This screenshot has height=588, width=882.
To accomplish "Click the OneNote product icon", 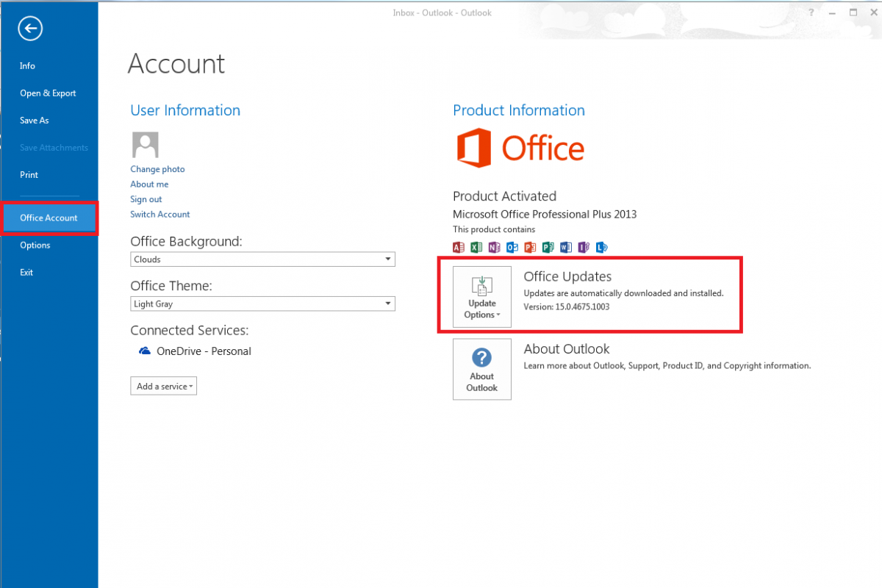I will coord(494,247).
